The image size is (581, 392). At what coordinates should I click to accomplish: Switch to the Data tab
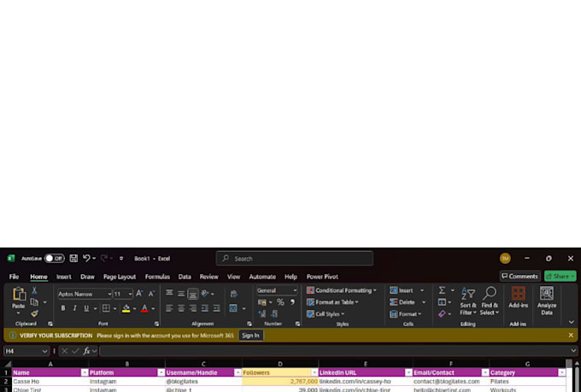[185, 277]
